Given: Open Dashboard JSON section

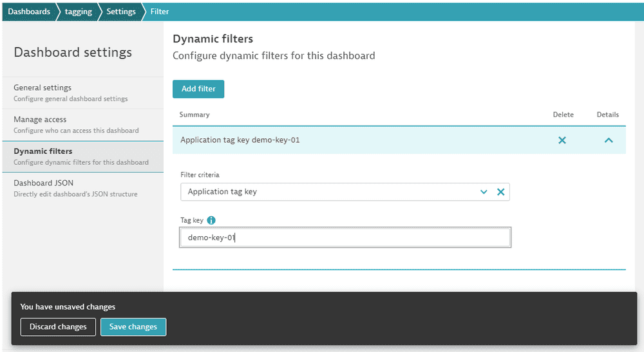Looking at the screenshot, I should [x=83, y=189].
